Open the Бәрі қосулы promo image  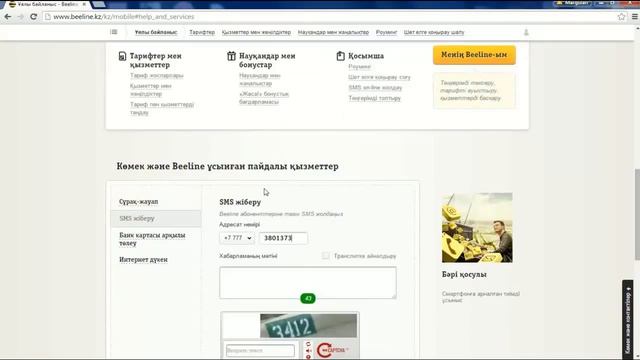[x=477, y=228]
